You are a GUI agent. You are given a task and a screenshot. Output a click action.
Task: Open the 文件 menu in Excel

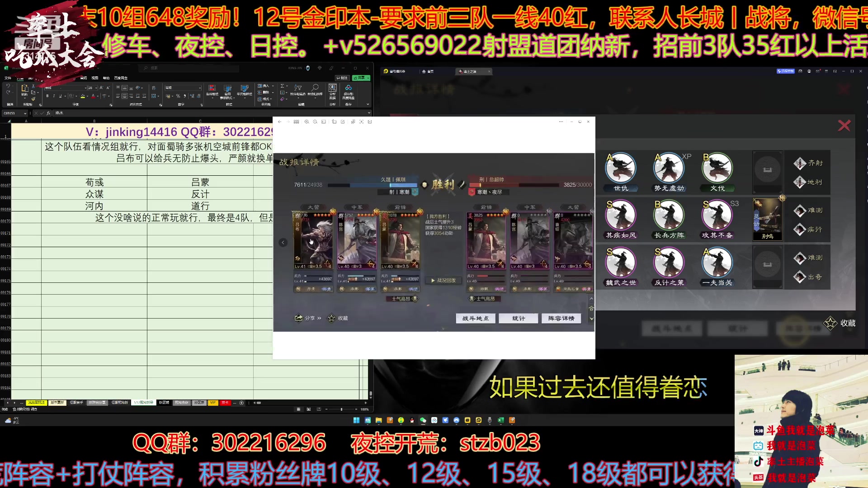pyautogui.click(x=8, y=78)
